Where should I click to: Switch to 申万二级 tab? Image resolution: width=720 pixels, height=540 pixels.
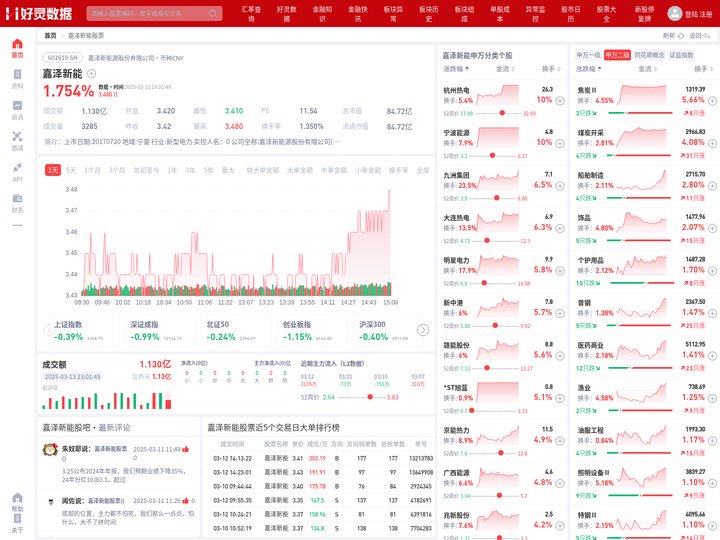pyautogui.click(x=617, y=55)
